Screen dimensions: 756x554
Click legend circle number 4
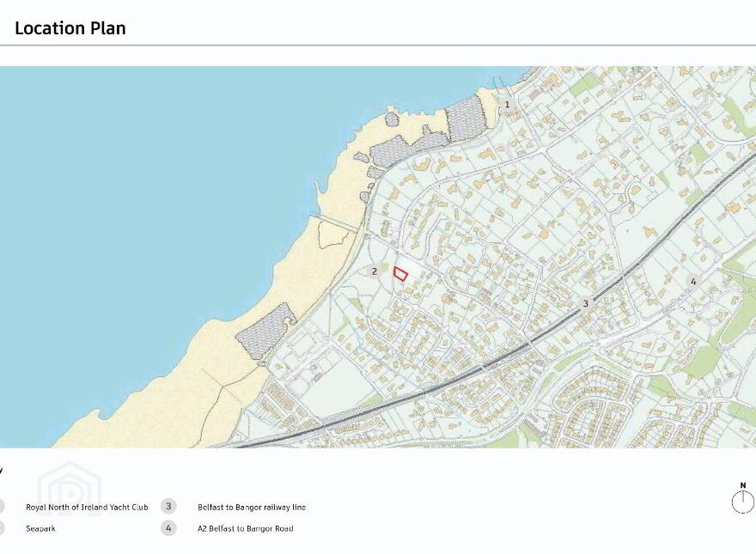click(x=168, y=528)
